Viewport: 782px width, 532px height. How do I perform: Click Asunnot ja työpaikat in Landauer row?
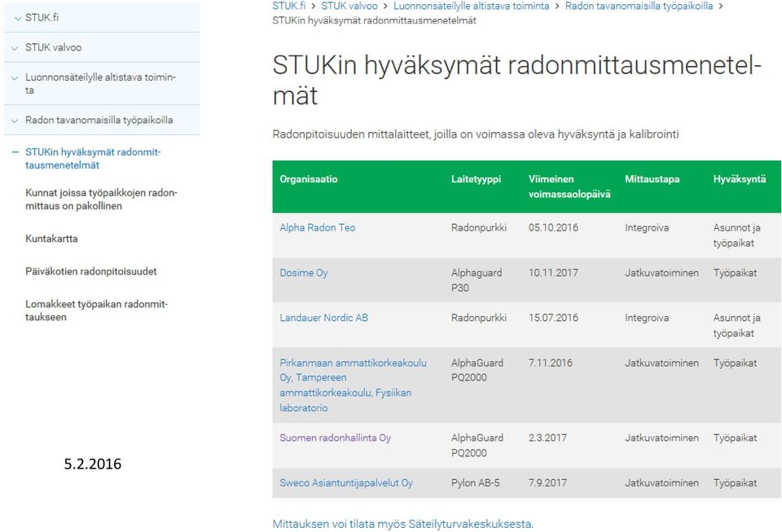[x=737, y=326]
